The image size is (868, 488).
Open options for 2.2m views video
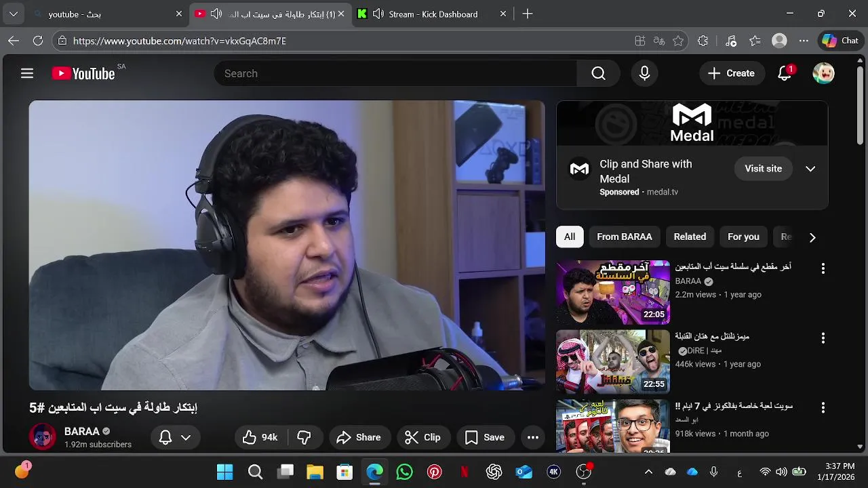pos(823,268)
